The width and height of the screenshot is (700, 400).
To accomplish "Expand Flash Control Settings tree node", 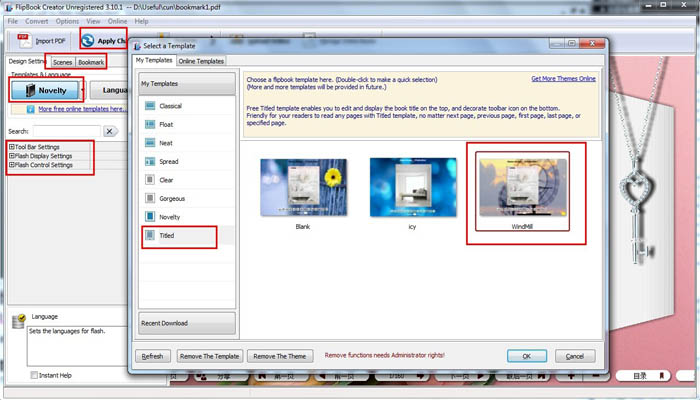I will (12, 165).
